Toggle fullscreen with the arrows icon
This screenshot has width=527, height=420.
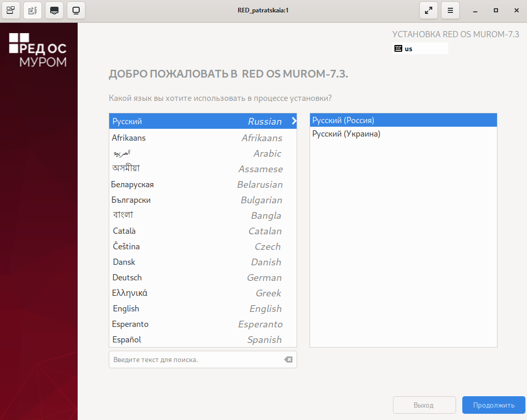[x=429, y=10]
